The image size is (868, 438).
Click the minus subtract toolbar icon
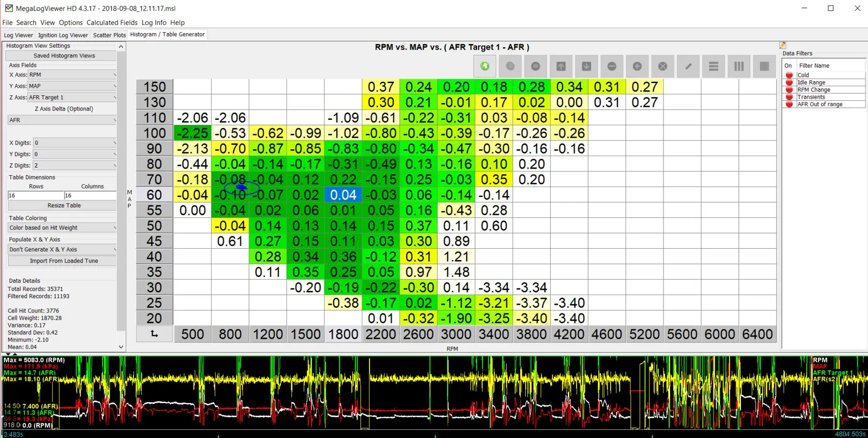pyautogui.click(x=612, y=66)
